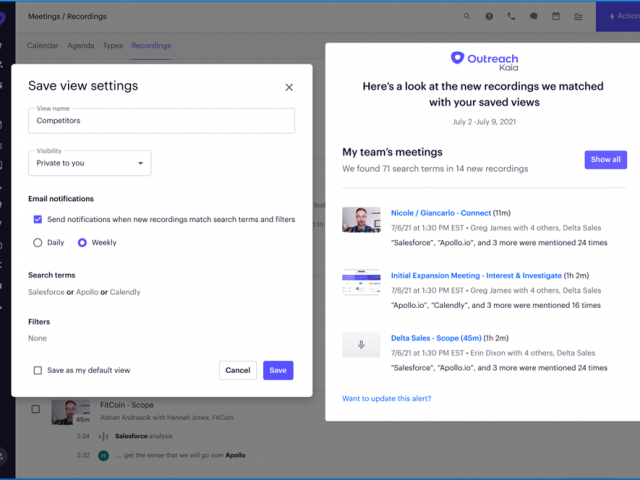Click the View name input field
The image size is (640, 480).
pos(161,121)
